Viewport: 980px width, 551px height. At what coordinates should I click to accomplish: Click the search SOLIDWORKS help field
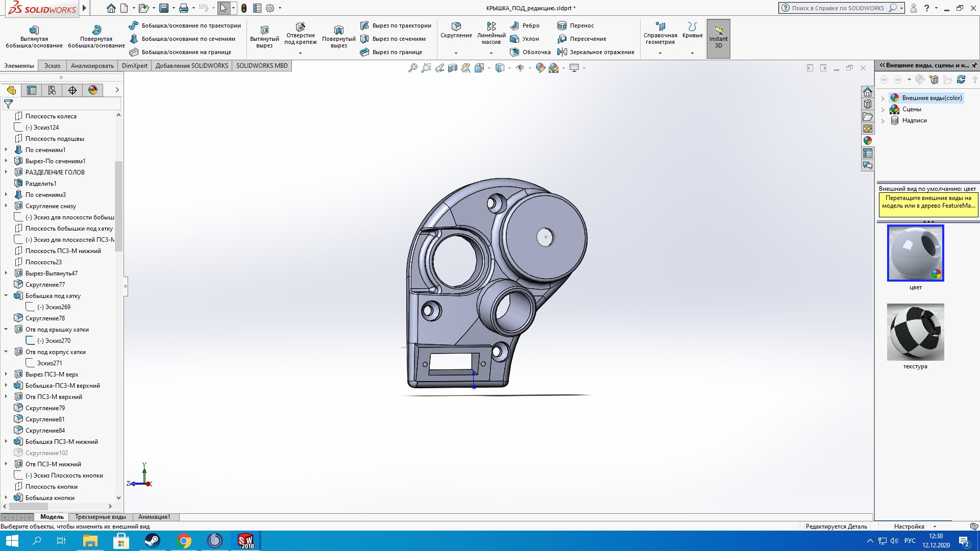pyautogui.click(x=837, y=8)
